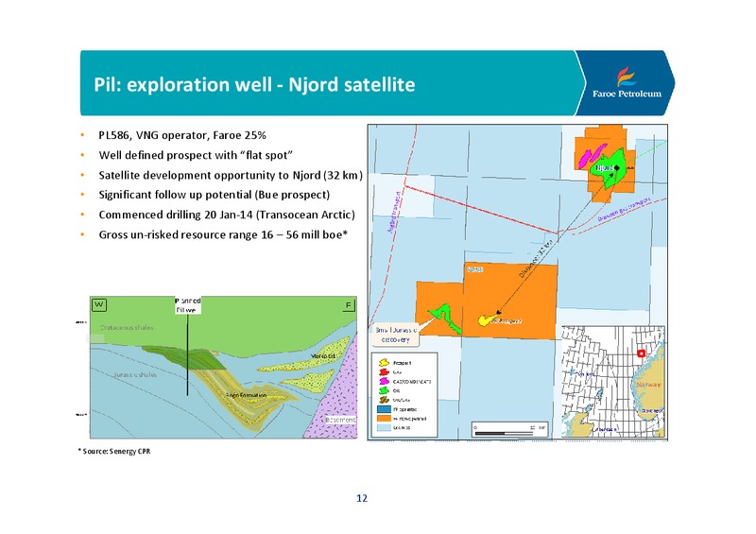This screenshot has height=534, width=756.
Task: Click the slide title 'Pil: exploration well - Njord satellite'
Action: pos(254,84)
